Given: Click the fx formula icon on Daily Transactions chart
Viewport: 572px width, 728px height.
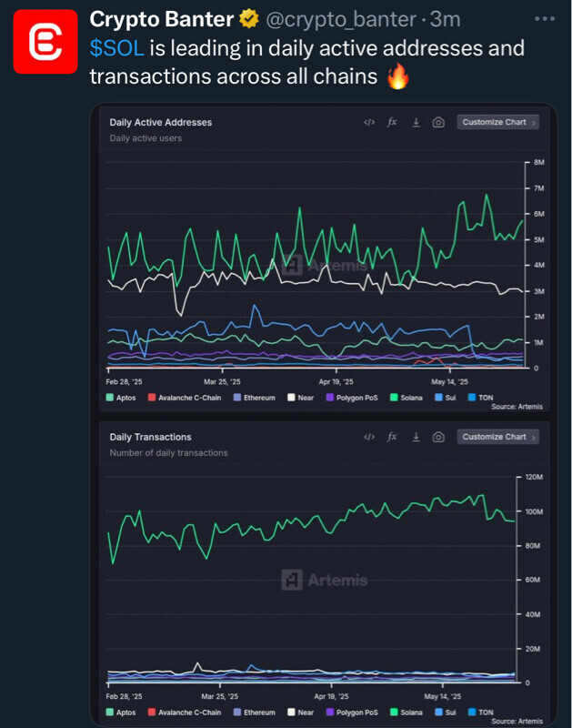Looking at the screenshot, I should point(392,437).
